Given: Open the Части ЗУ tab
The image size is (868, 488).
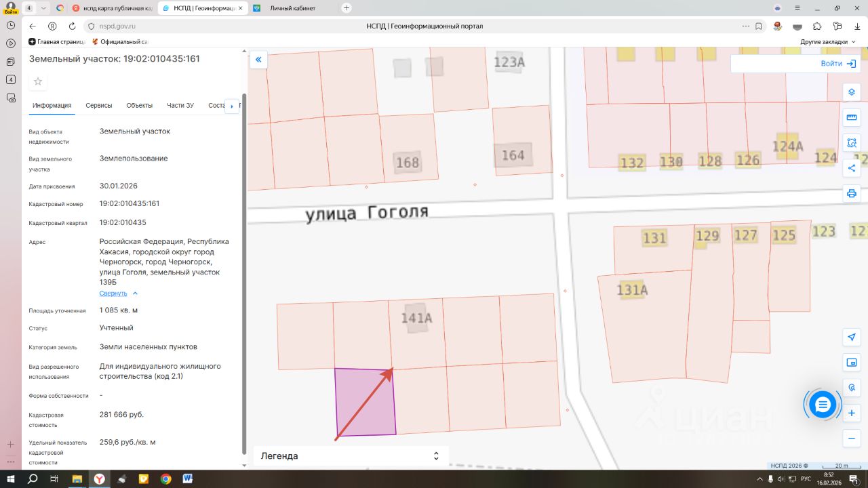Looking at the screenshot, I should click(x=180, y=105).
